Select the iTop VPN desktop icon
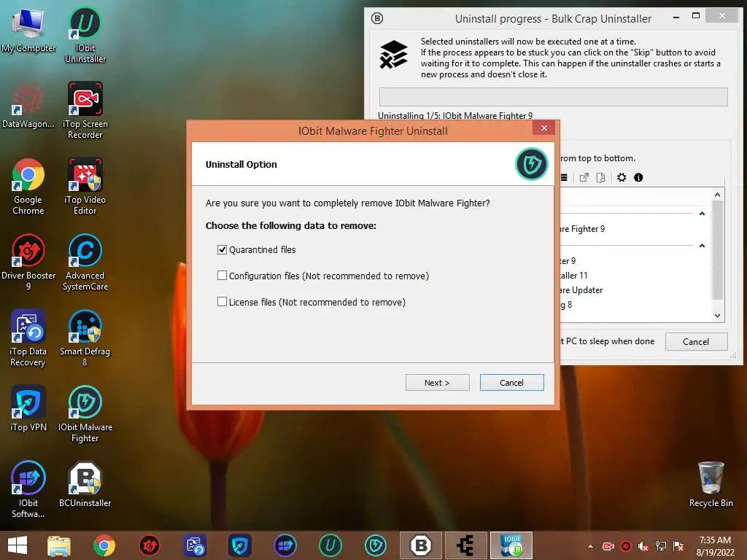Viewport: 747px width, 560px height. 28,408
